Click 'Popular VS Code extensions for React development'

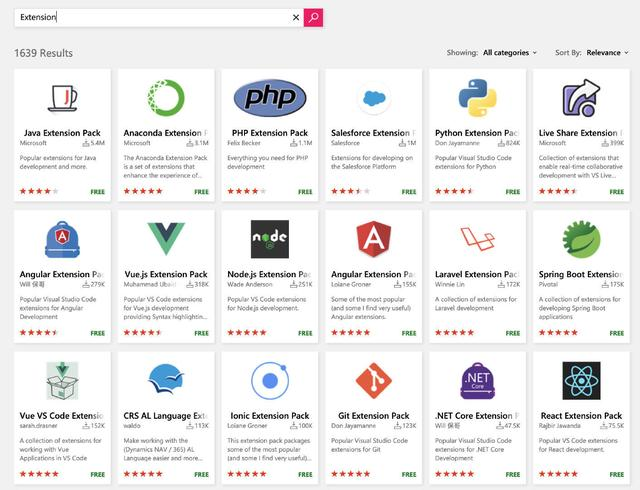point(578,445)
